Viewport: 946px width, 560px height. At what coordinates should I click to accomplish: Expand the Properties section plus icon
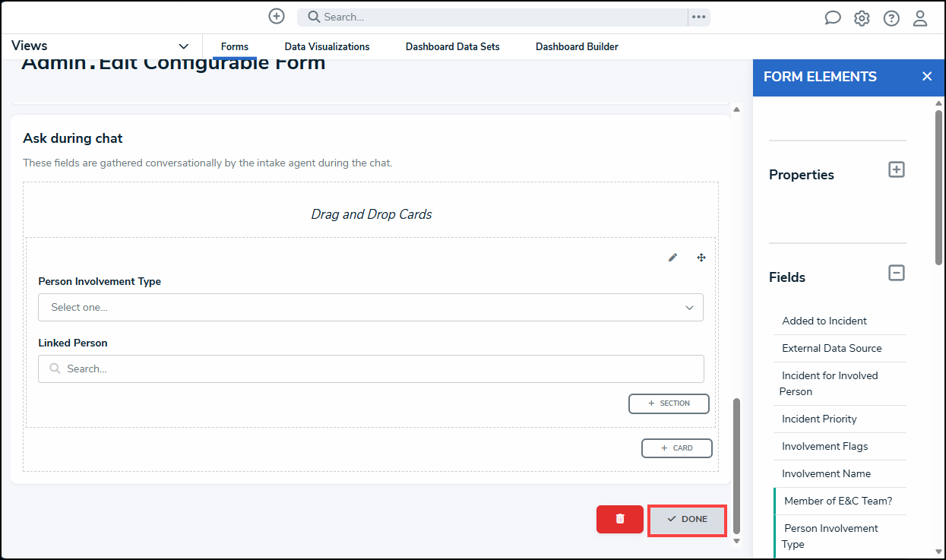point(897,169)
